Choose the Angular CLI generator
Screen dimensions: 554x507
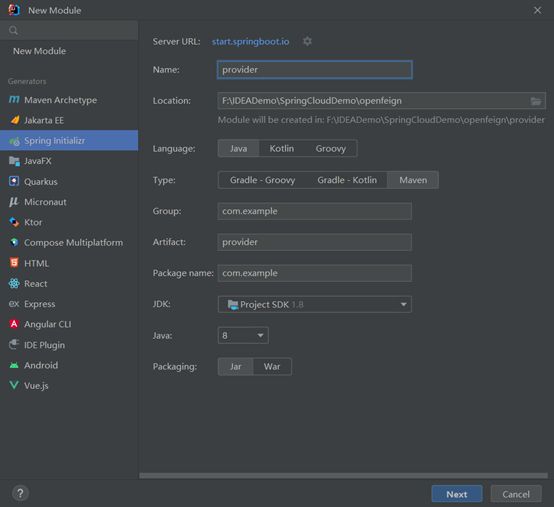coord(69,324)
